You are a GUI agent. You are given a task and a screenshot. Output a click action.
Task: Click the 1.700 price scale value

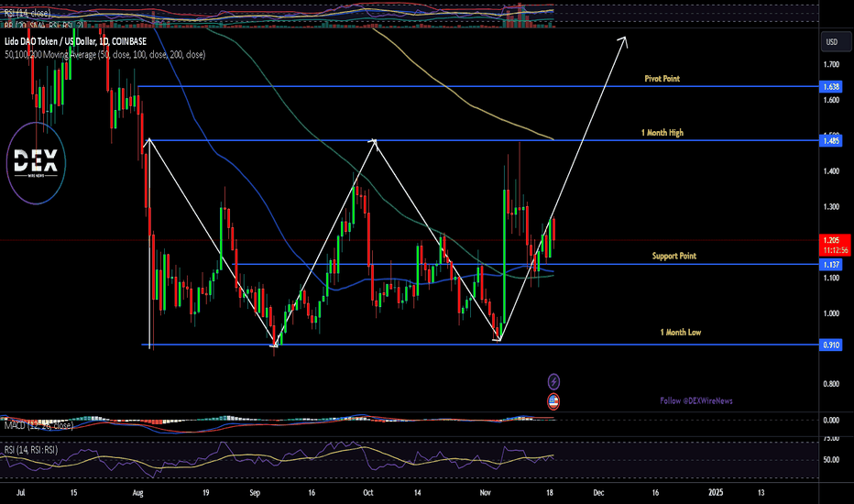[x=831, y=64]
